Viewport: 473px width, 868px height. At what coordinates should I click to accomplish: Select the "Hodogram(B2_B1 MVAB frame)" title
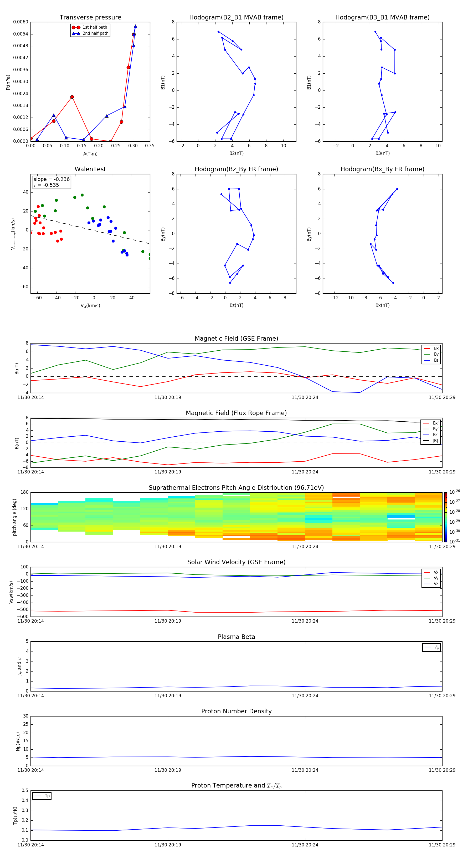coord(236,18)
